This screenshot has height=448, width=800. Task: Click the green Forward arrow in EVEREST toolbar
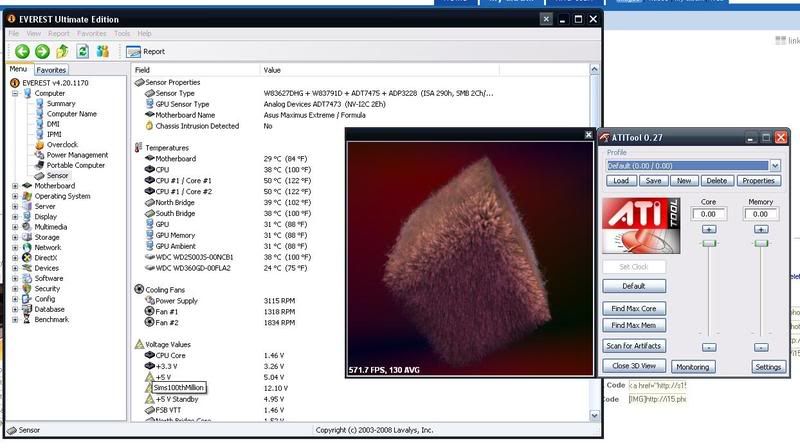pyautogui.click(x=42, y=51)
